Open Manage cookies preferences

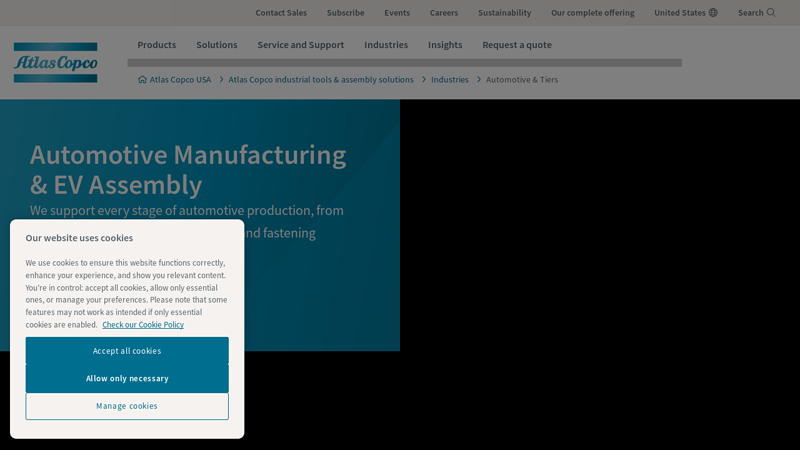[x=127, y=406]
